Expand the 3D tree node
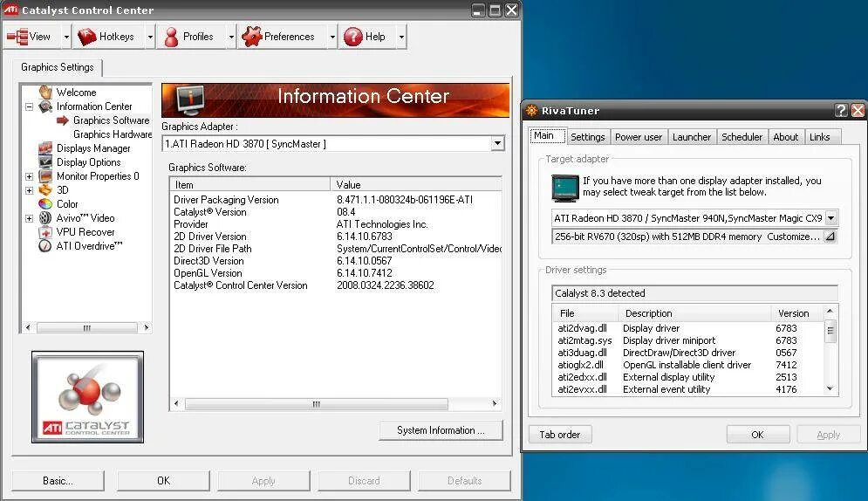This screenshot has width=868, height=501. tap(30, 190)
